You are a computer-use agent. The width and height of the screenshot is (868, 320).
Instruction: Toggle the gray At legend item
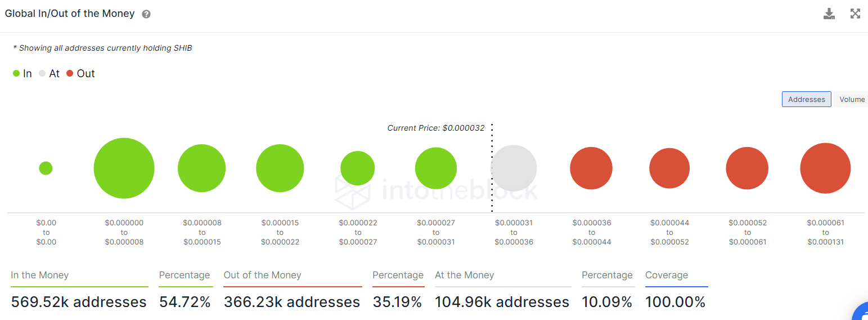click(49, 74)
